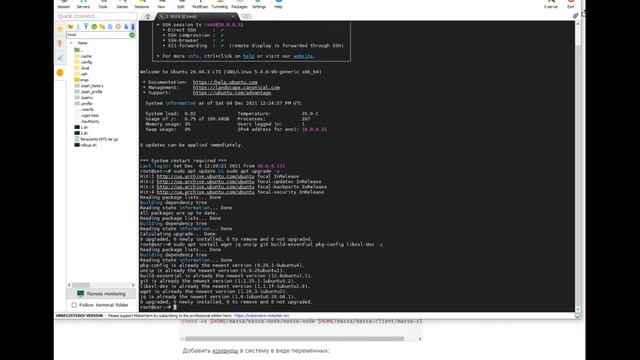Select the 1.sh file
Image resolution: width=640 pixels, height=360 pixels.
tap(81, 127)
